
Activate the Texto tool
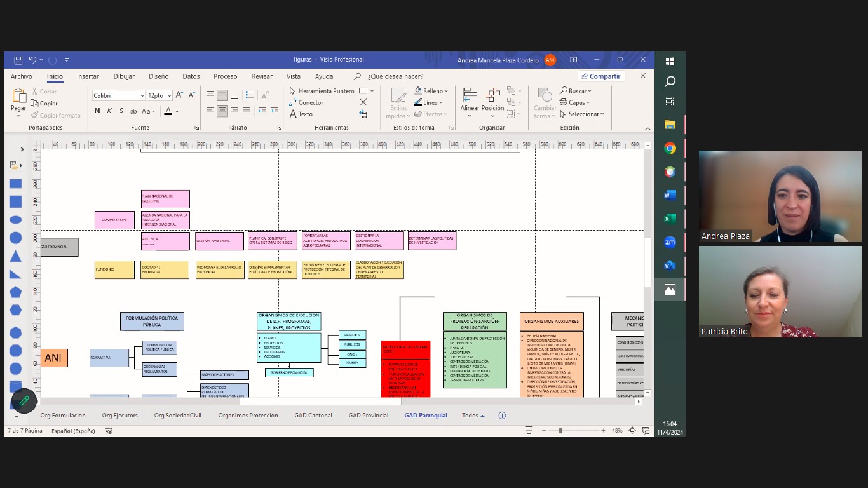click(x=301, y=114)
